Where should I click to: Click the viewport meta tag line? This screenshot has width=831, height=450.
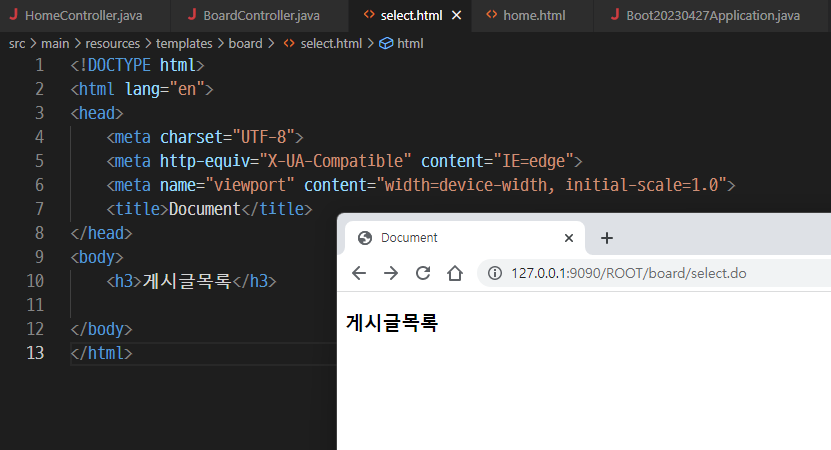click(x=421, y=185)
